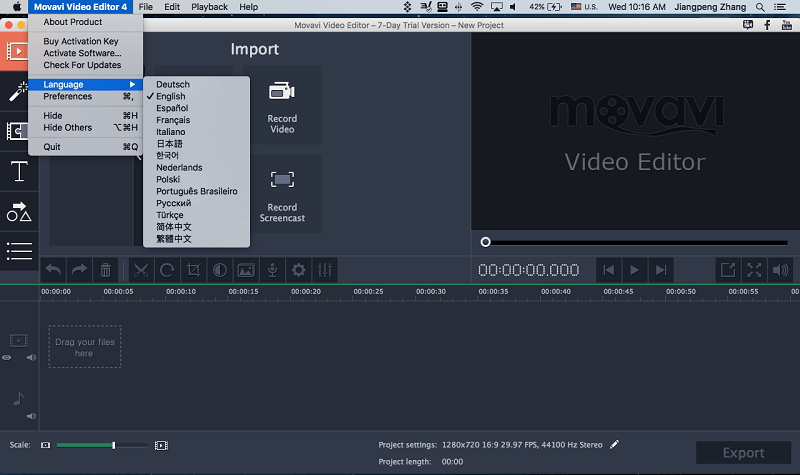This screenshot has height=475, width=800.
Task: Mute the video track speaker
Action: tap(31, 358)
